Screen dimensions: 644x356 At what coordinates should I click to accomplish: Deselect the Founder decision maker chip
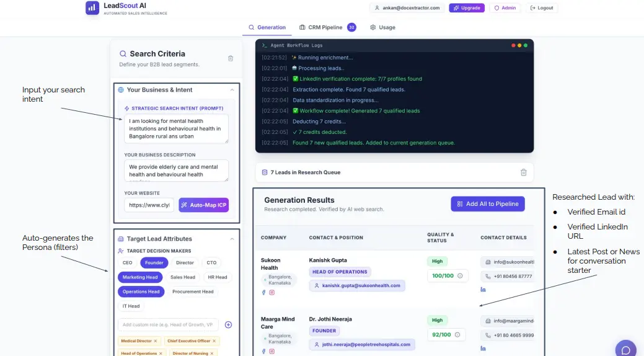154,263
